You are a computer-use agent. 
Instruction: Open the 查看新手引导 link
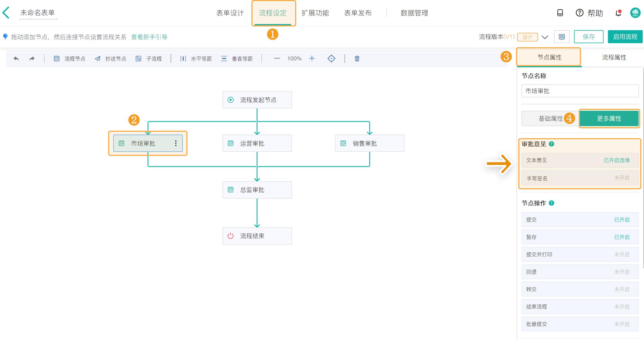149,37
